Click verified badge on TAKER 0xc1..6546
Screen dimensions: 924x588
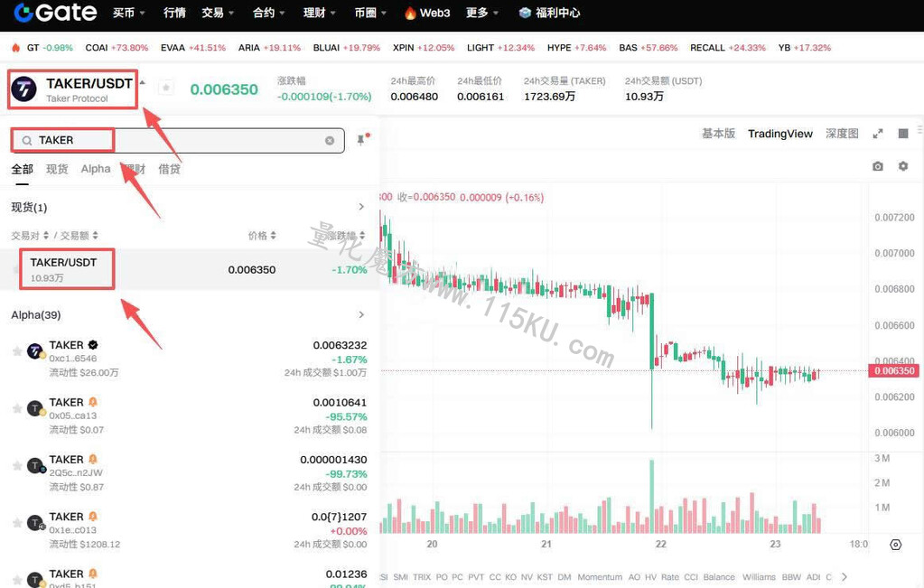pos(92,345)
